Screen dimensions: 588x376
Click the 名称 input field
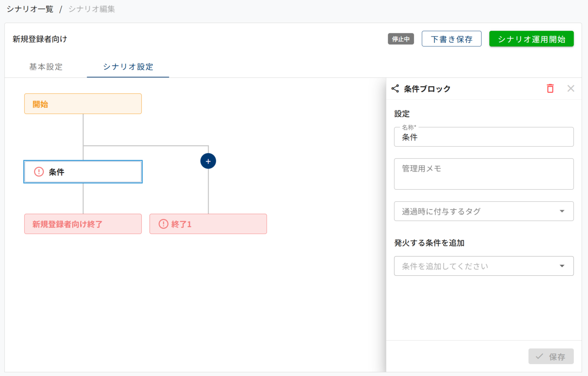(483, 137)
